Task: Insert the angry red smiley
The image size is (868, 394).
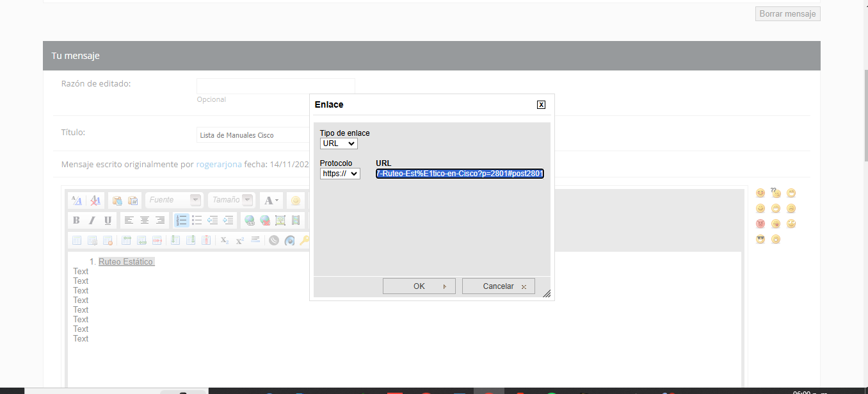Action: point(760,224)
